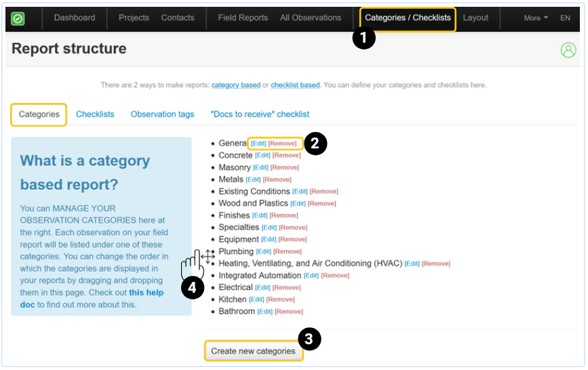This screenshot has width=588, height=370.
Task: Edit the Electrical category
Action: point(262,287)
